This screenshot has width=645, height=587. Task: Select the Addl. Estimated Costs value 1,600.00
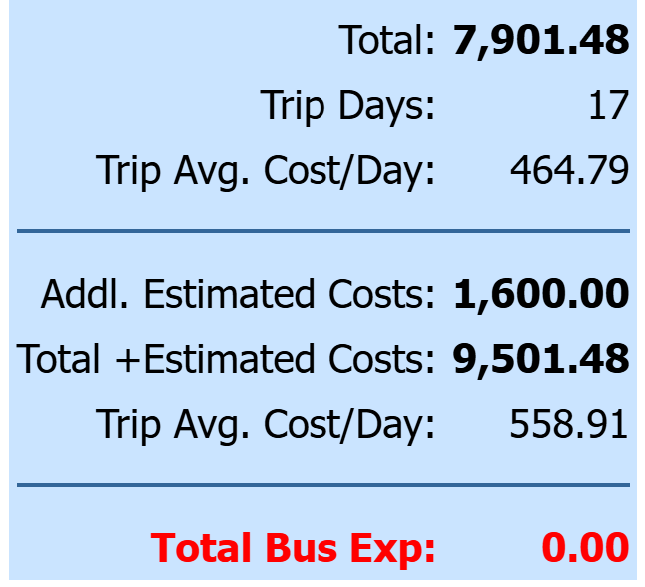(541, 295)
